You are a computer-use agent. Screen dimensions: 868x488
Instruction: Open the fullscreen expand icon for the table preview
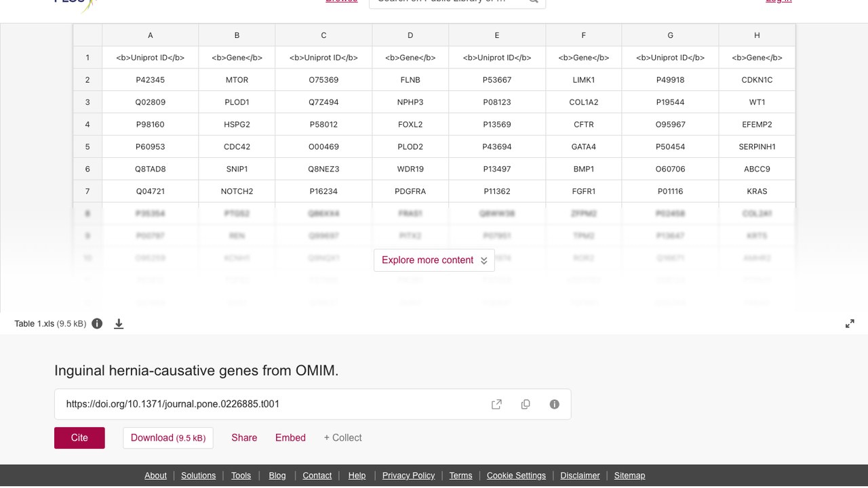[x=850, y=324]
